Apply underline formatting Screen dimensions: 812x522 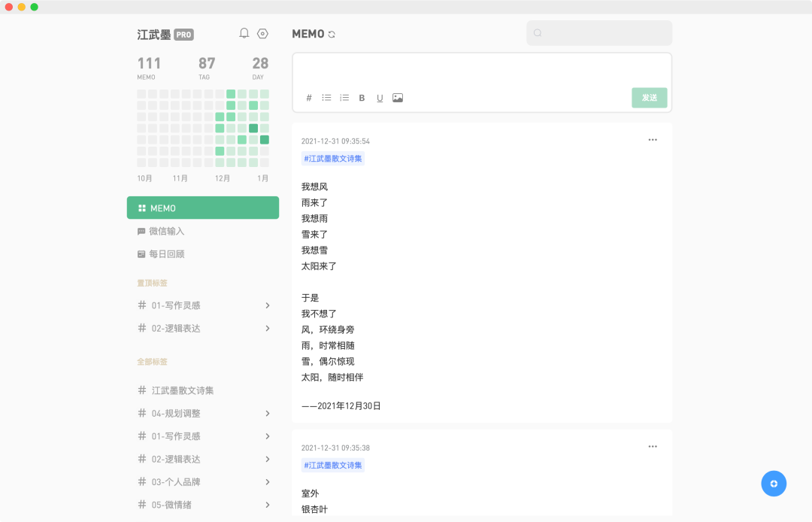coord(380,98)
